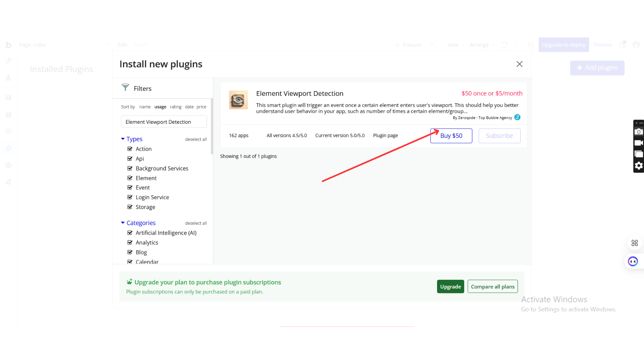Click the purple assistant face icon
This screenshot has height=363, width=644.
[633, 261]
